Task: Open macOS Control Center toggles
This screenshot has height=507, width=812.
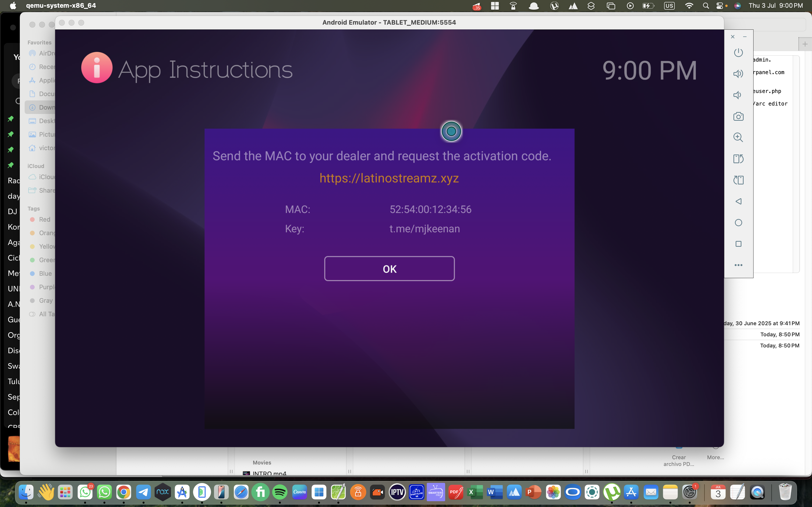Action: point(719,6)
